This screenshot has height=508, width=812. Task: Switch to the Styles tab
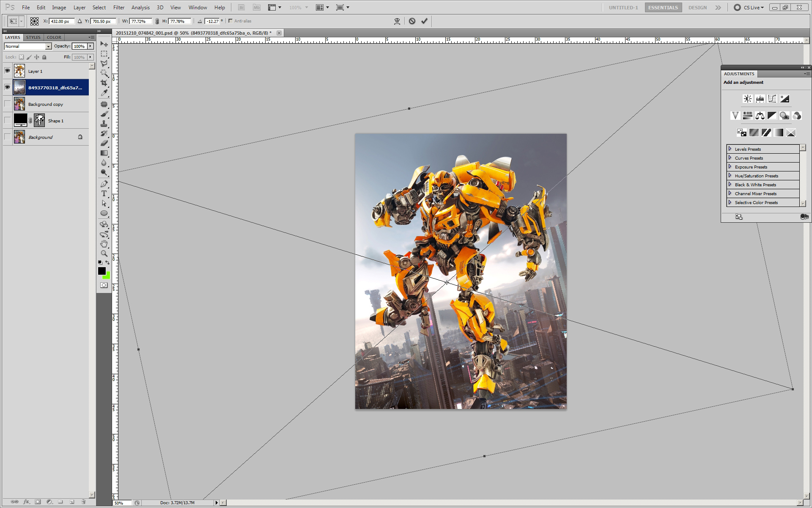[33, 37]
